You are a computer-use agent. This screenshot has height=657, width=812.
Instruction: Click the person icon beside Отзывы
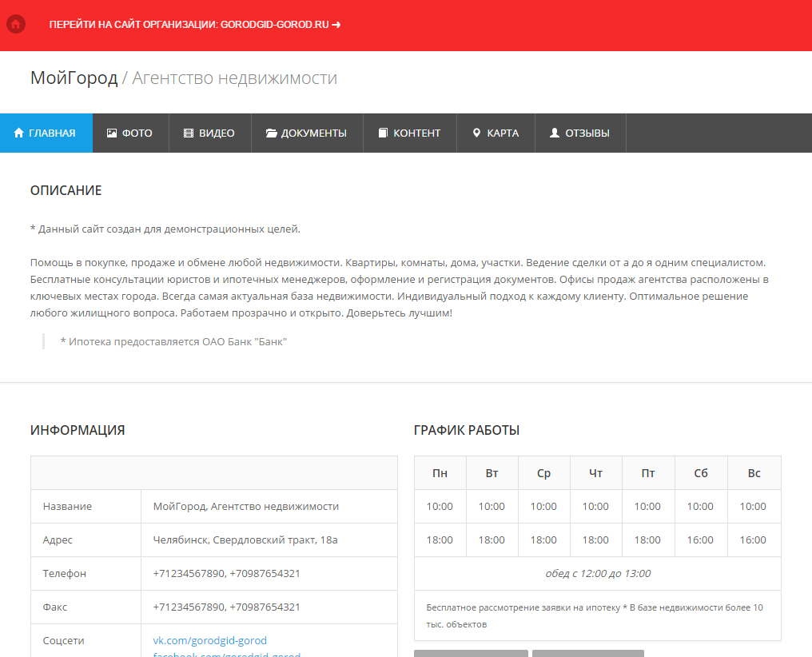(x=555, y=133)
